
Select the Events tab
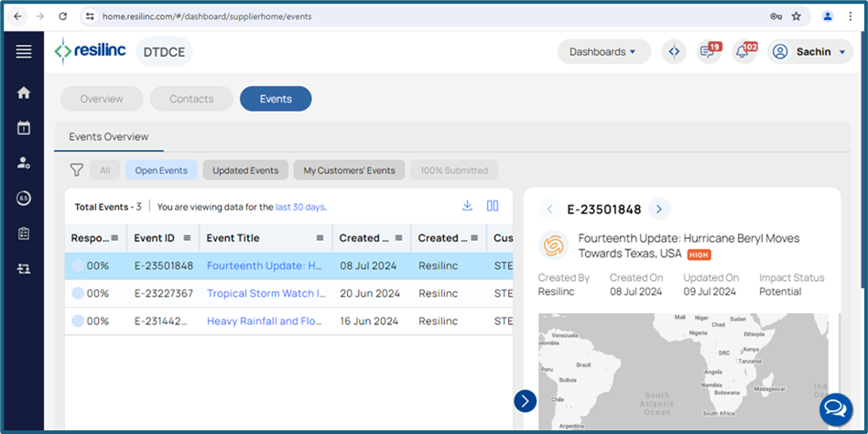pyautogui.click(x=276, y=99)
